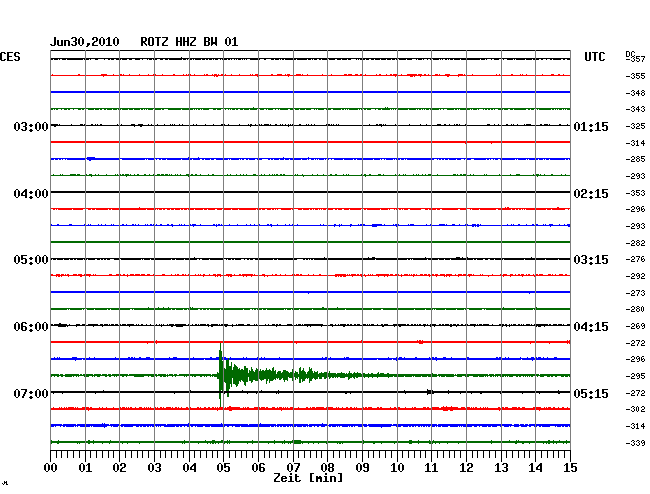
Task: Click the 02:15 UTC time label
Action: 591,194
